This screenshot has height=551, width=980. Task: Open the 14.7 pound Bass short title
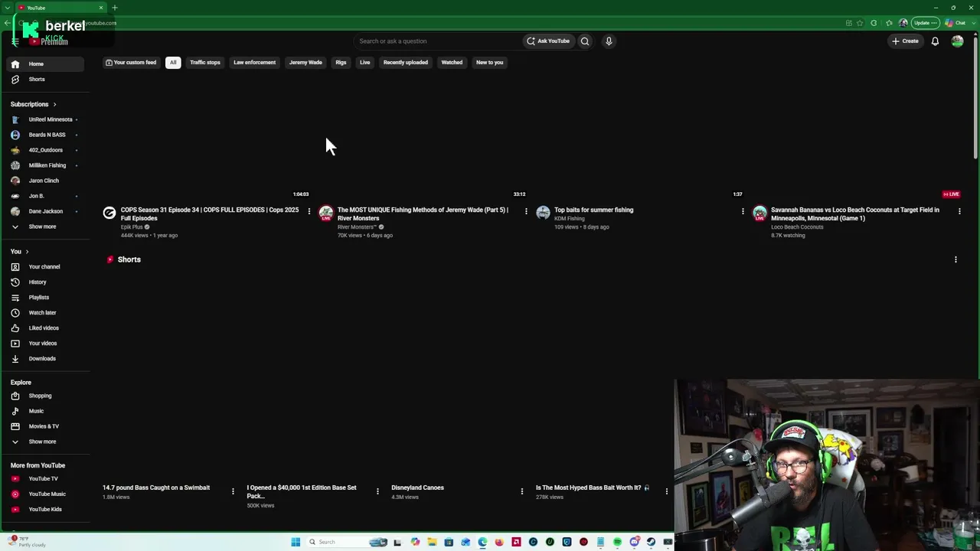coord(156,488)
